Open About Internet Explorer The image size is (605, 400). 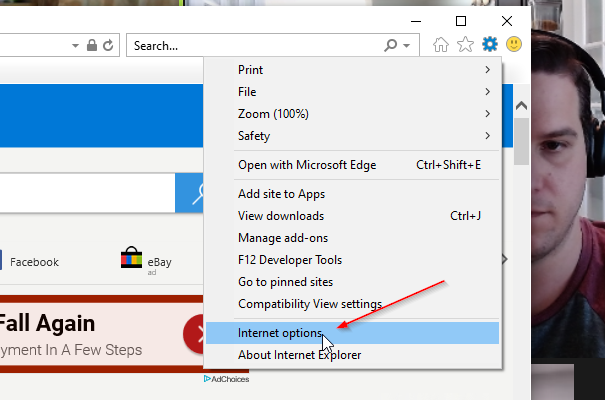352,355
